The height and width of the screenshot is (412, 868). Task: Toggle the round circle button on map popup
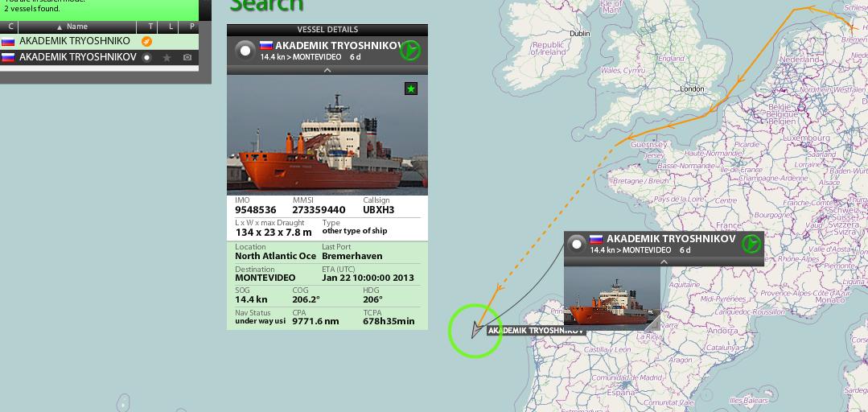click(x=577, y=244)
